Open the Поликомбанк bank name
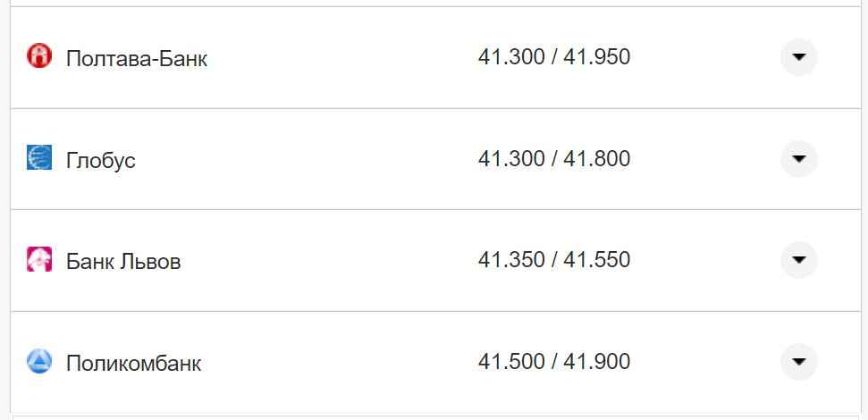The width and height of the screenshot is (868, 420). 134,364
